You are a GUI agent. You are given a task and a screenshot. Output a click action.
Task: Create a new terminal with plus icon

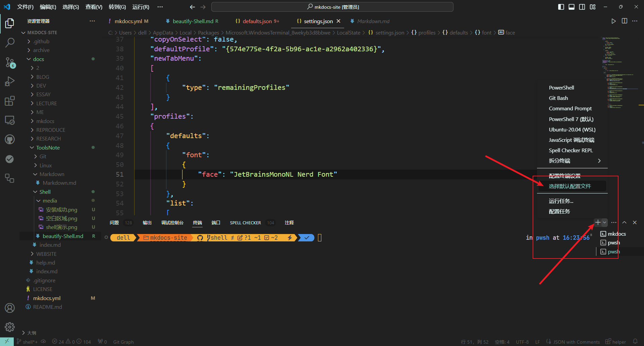tap(598, 222)
